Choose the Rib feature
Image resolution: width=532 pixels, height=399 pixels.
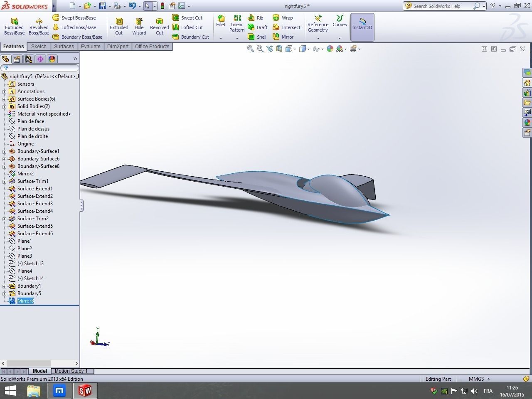[256, 18]
